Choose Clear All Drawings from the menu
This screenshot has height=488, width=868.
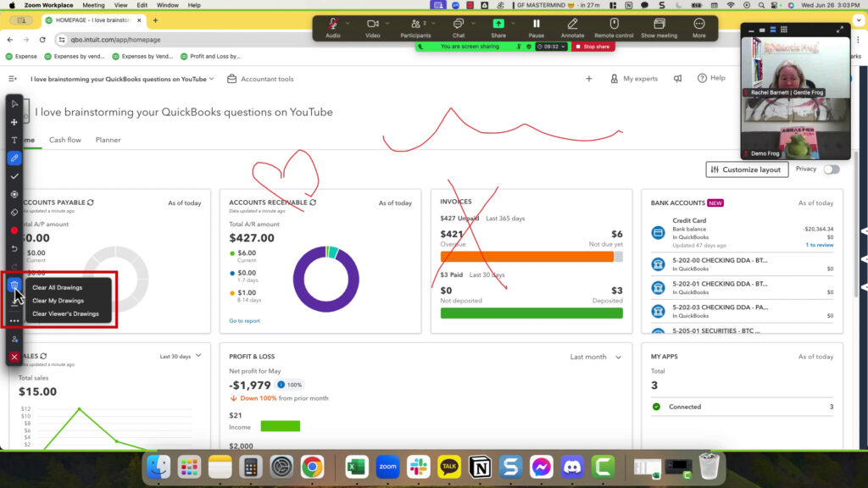coord(58,288)
